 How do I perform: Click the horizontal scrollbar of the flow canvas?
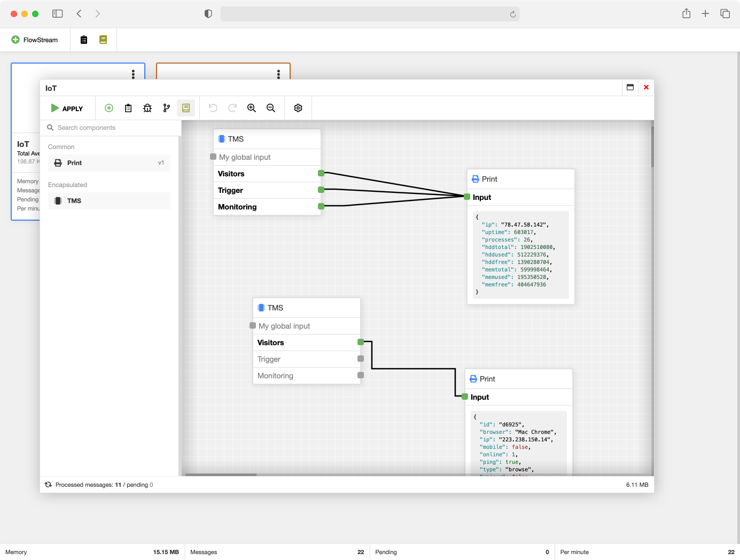pos(221,475)
